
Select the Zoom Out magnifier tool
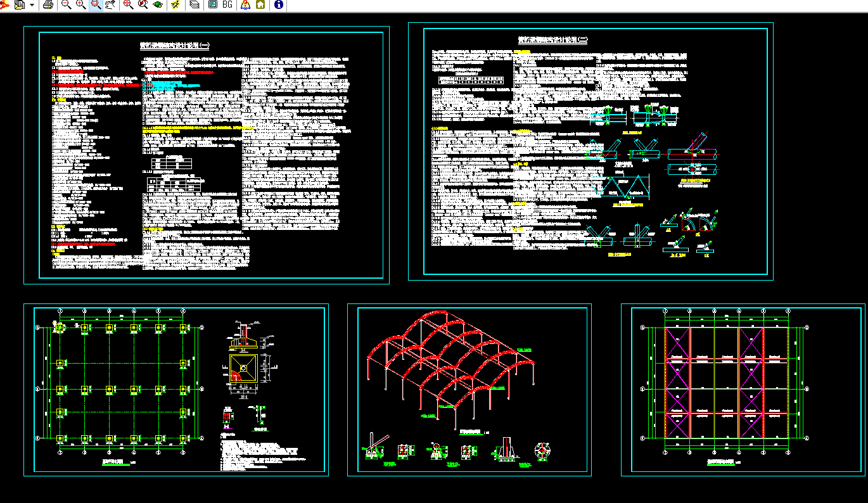point(66,4)
